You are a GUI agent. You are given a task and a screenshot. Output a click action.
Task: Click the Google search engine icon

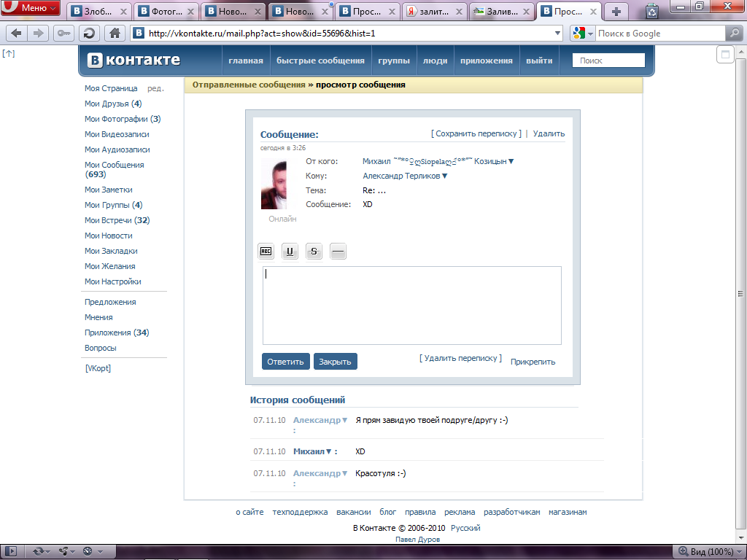[x=579, y=34]
